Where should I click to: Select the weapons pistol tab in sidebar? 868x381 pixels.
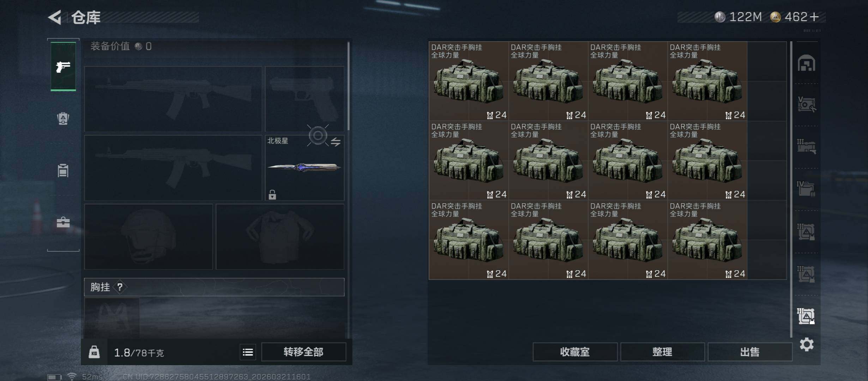click(63, 67)
